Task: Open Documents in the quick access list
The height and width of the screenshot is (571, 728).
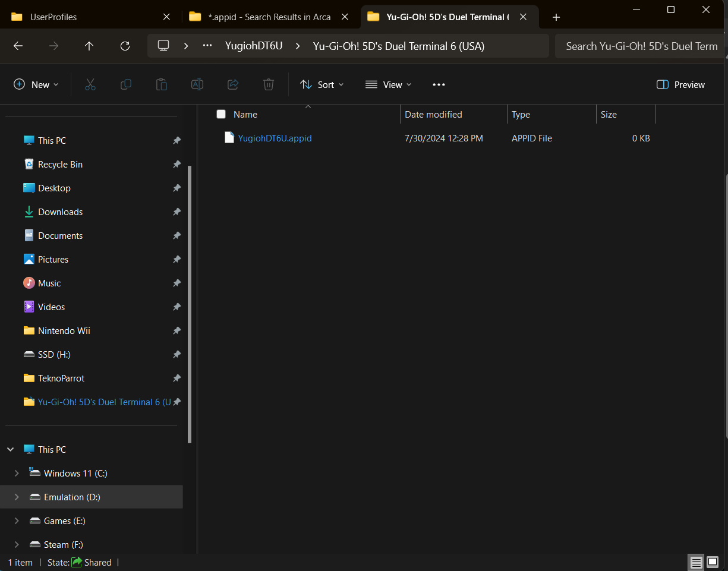Action: click(x=60, y=235)
